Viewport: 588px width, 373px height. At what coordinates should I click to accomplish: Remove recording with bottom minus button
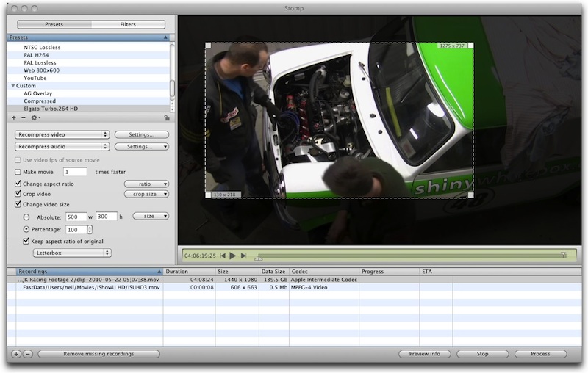27,354
